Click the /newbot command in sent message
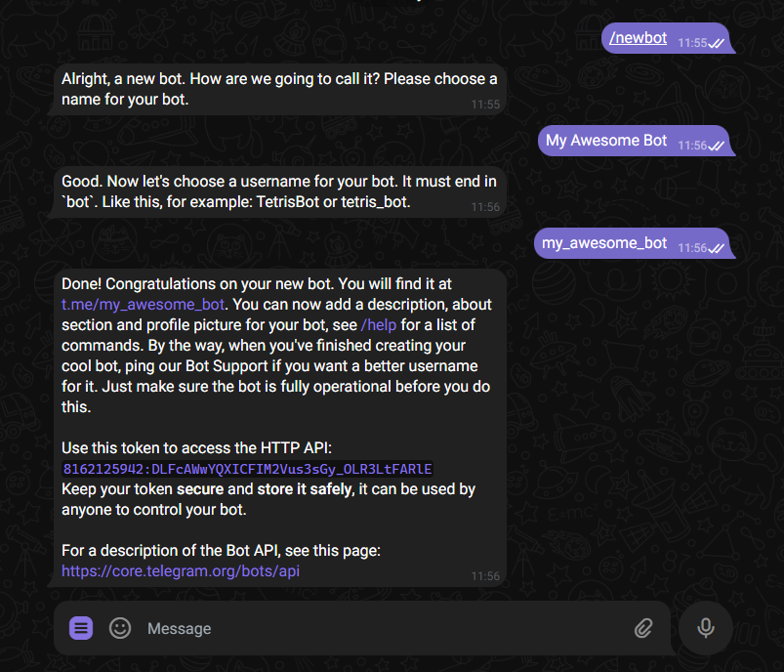This screenshot has height=672, width=784. 638,38
